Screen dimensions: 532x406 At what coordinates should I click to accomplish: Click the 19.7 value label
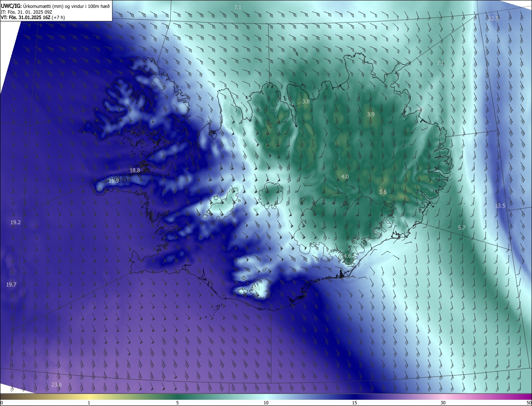[11, 284]
